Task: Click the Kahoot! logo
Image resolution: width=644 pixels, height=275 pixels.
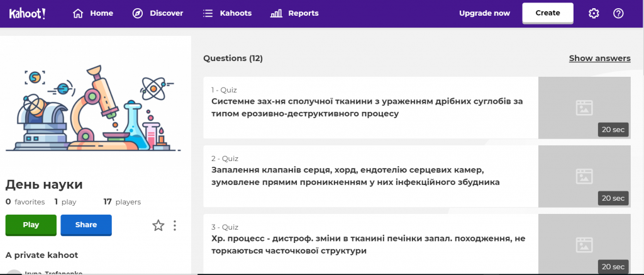Action: point(27,14)
